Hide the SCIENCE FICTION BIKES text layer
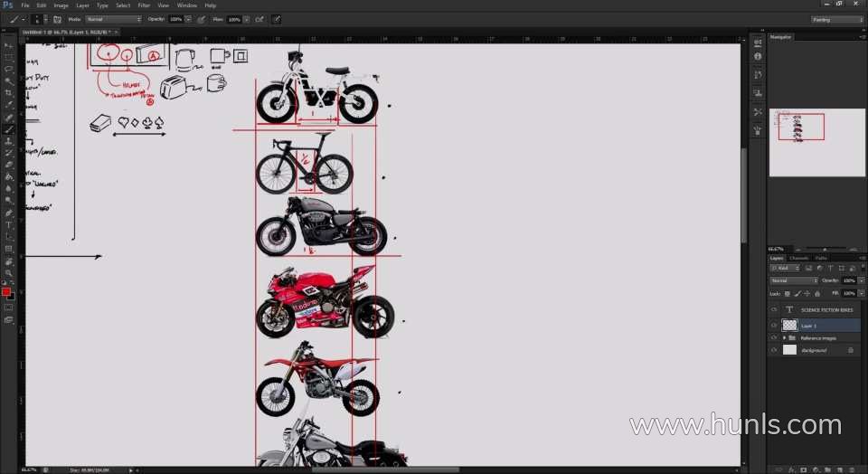868x474 pixels. [774, 310]
